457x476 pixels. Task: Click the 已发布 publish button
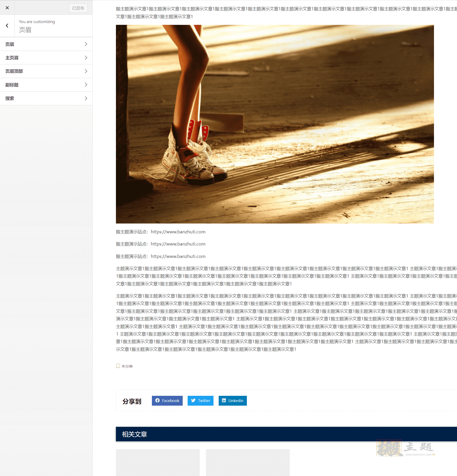click(78, 8)
